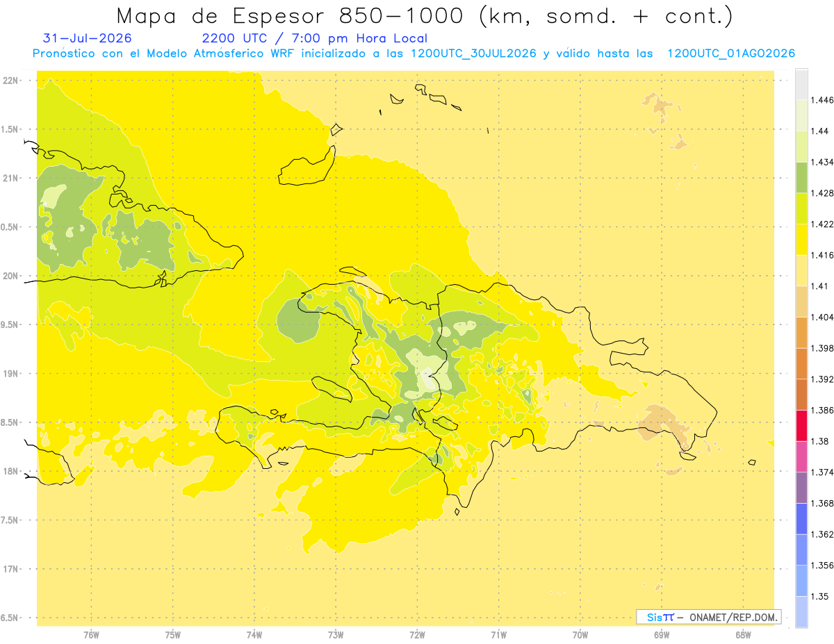834x644 pixels.
Task: Click the '76W' longitude label
Action: pos(91,635)
